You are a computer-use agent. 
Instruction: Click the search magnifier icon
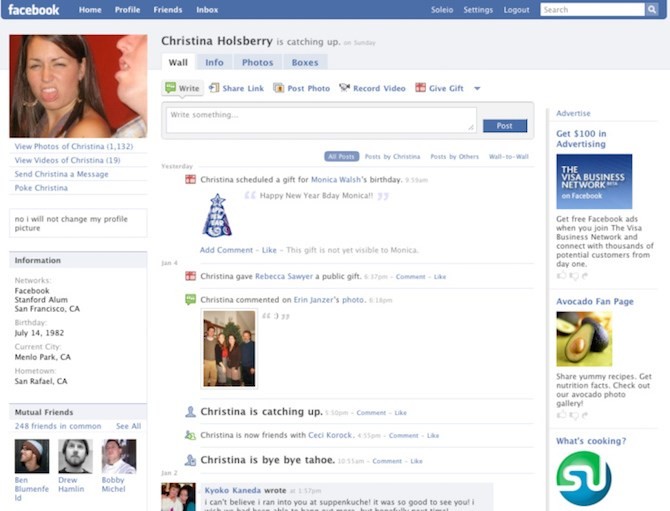[x=651, y=9]
